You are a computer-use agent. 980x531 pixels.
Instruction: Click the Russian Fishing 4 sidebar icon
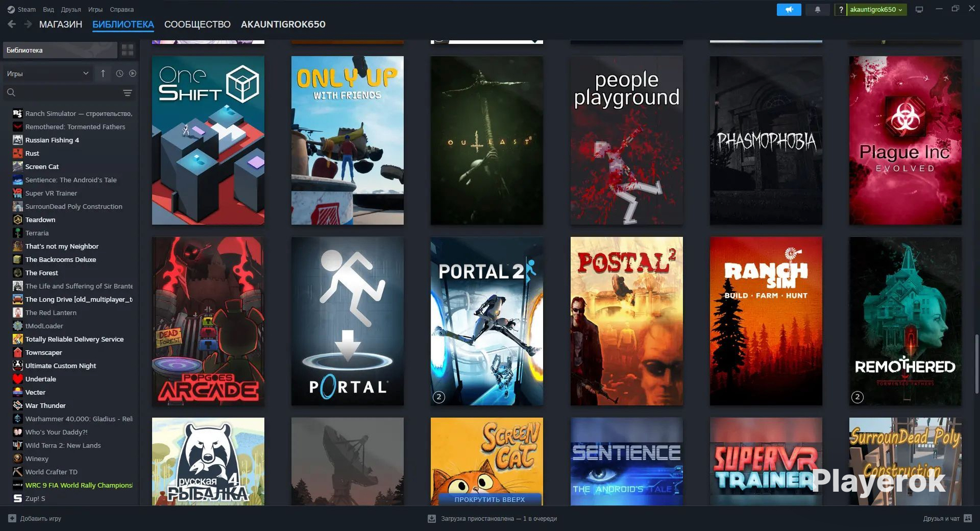[18, 140]
